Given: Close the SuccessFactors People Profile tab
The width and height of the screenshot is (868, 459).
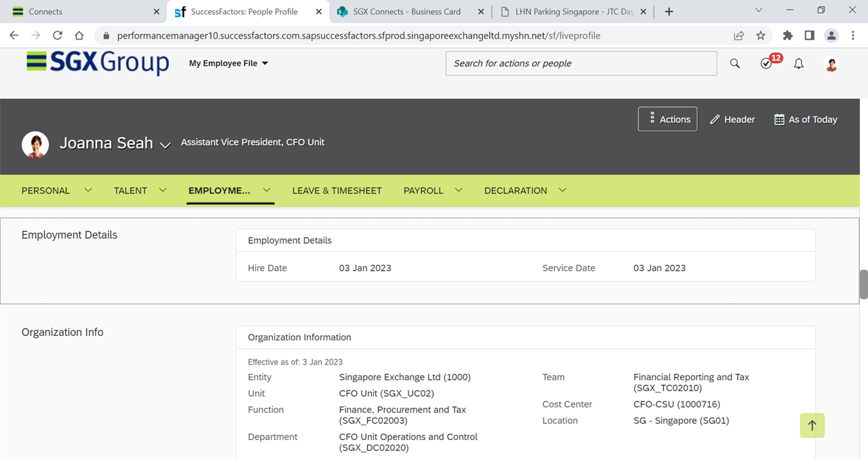Looking at the screenshot, I should [319, 12].
